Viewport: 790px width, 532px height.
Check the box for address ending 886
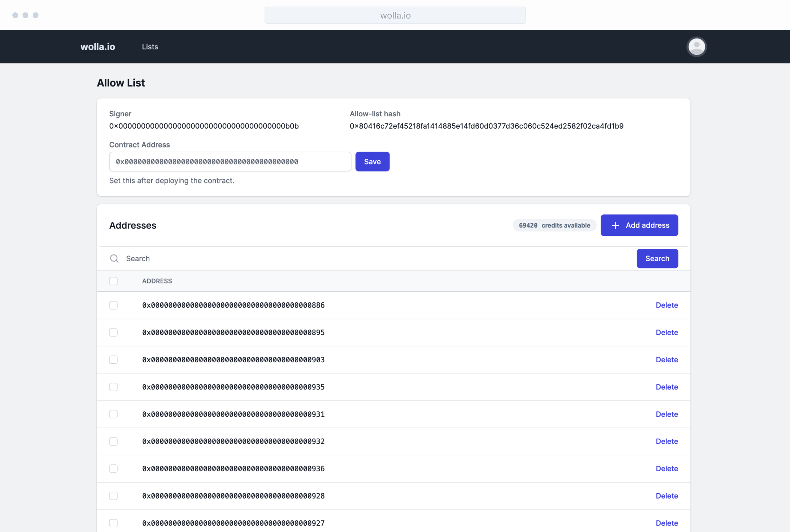coord(113,305)
